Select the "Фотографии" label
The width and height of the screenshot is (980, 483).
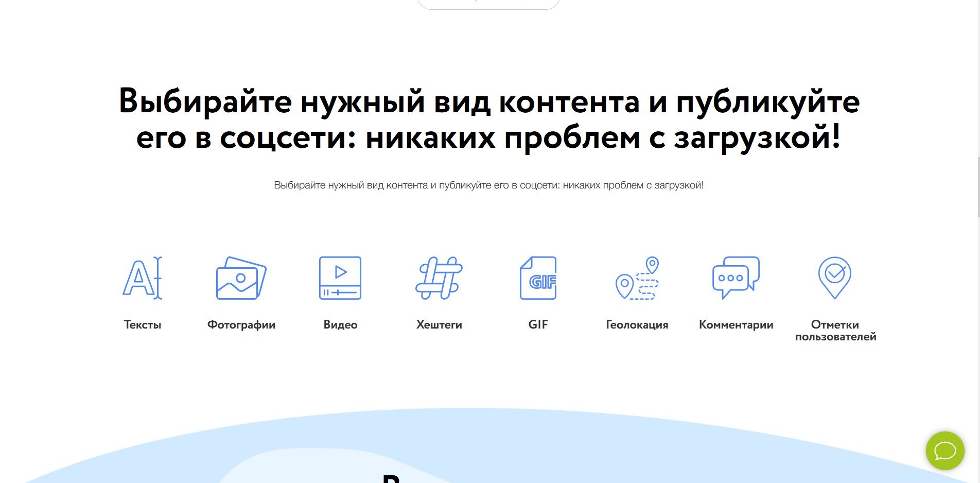pos(241,325)
